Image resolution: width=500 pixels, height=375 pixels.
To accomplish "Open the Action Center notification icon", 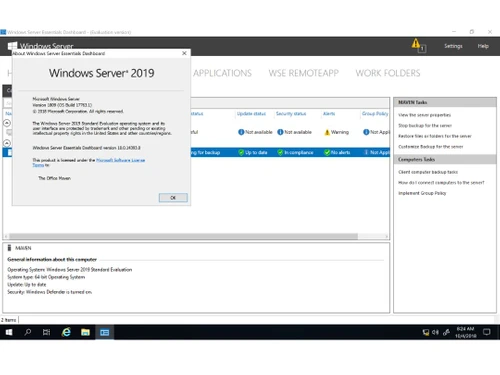I will coord(487,332).
